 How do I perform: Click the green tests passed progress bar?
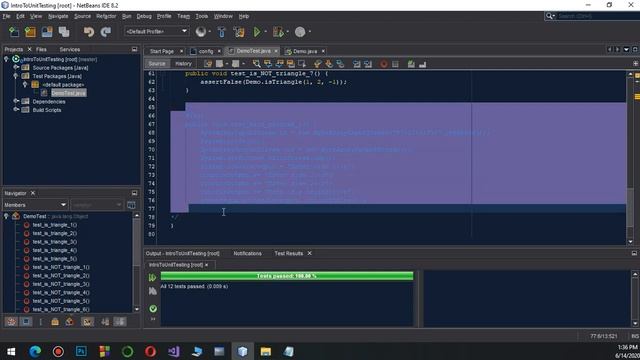(x=287, y=276)
